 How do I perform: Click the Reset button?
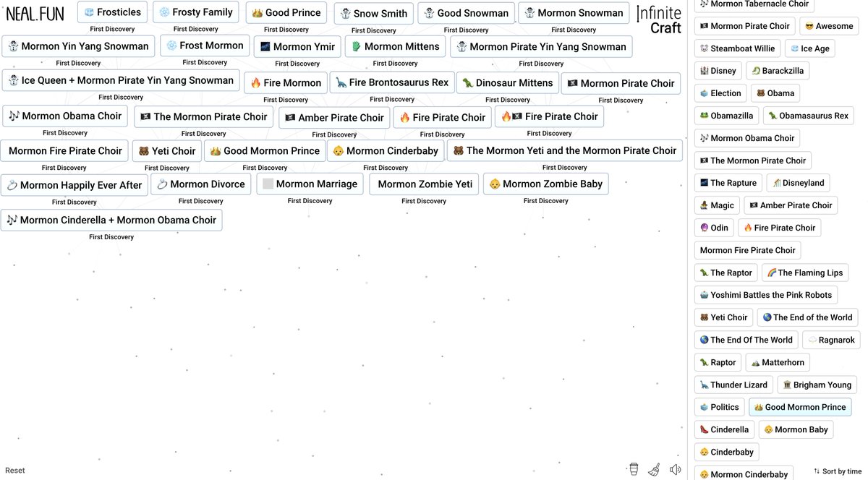[x=15, y=471]
